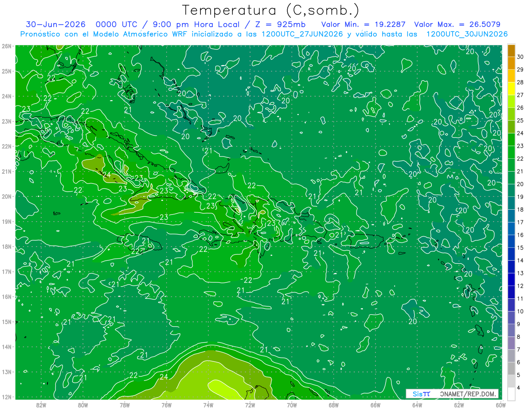Click the 23N latitude axis label
The image size is (532, 411).
(7, 121)
